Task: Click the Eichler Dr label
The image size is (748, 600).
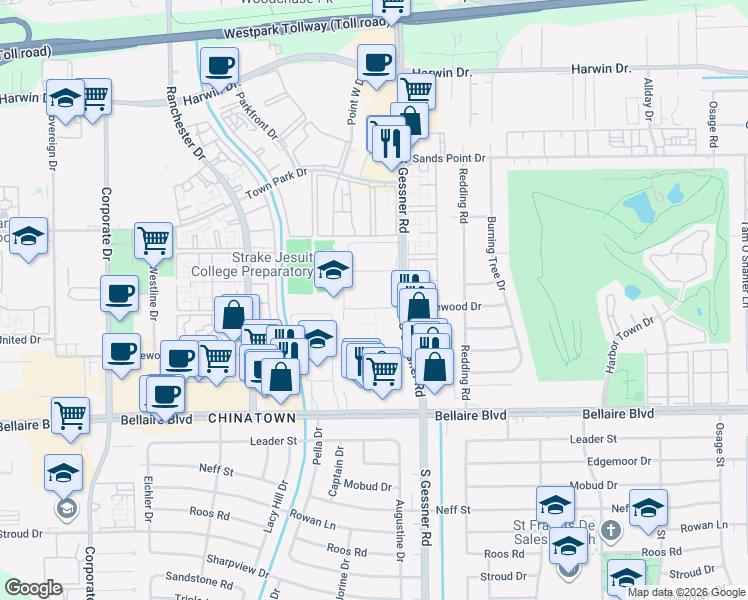Action: pyautogui.click(x=148, y=499)
